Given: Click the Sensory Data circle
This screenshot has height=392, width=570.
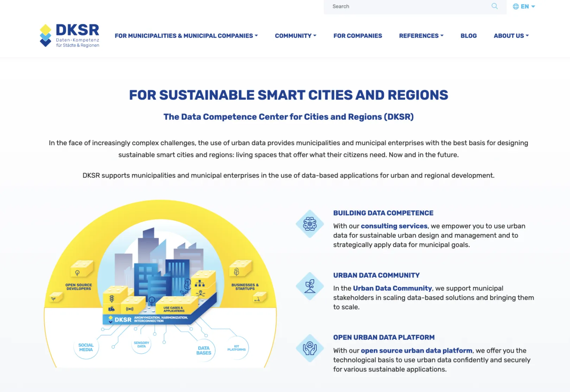Looking at the screenshot, I should point(141,344).
